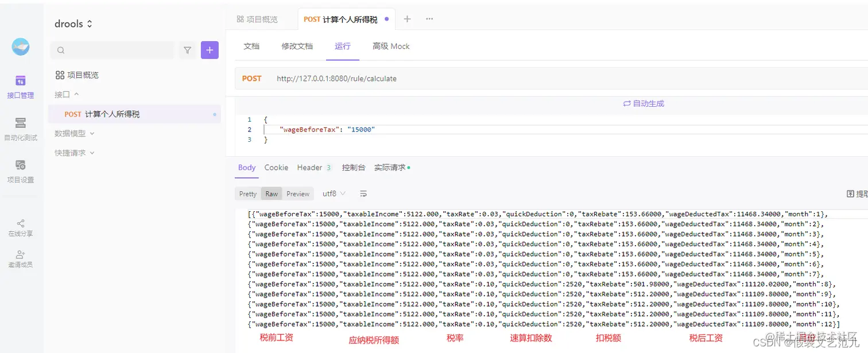868x353 pixels.
Task: Click the 自动生成 link
Action: 644,103
